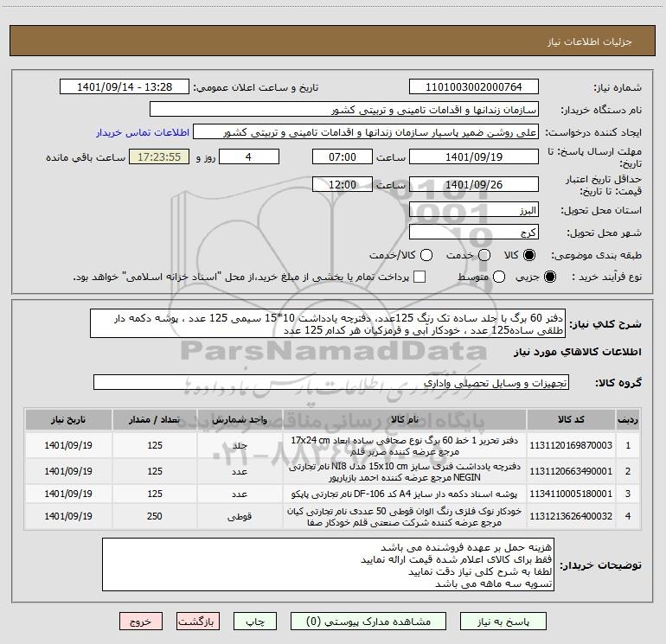The height and width of the screenshot is (644, 666).
Task: Click the نام دستگاه خریدار field
Action: [x=344, y=109]
